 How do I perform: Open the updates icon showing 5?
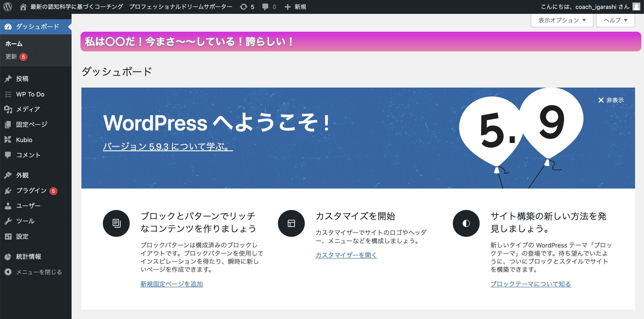click(x=244, y=7)
